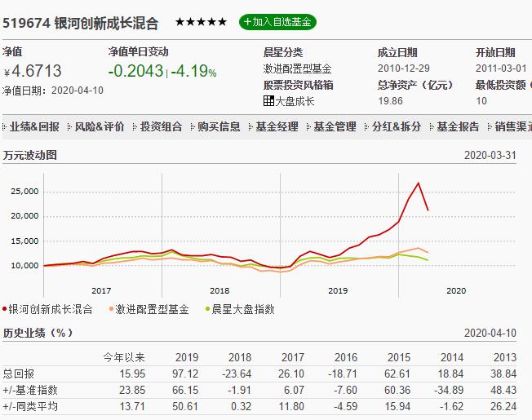This screenshot has width=532, height=420.
Task: Click the 总净资产 value 19.86
Action: coord(390,101)
